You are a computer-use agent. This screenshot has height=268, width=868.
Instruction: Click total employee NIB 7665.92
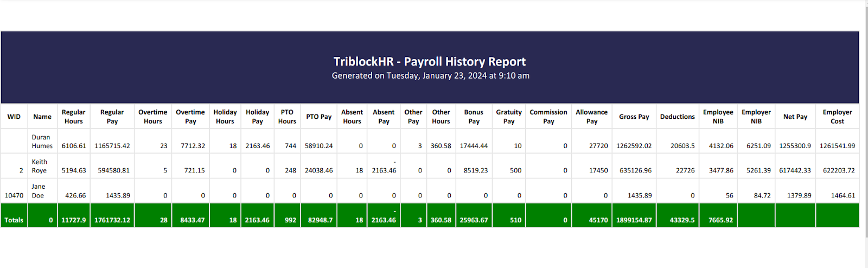point(721,220)
